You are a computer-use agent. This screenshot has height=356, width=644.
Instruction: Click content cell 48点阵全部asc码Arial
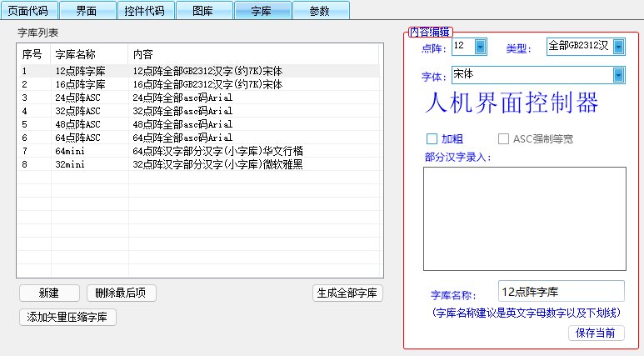pos(182,124)
